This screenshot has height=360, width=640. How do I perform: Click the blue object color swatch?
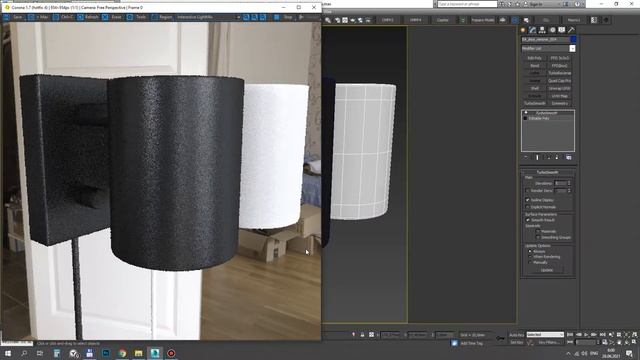pos(573,40)
